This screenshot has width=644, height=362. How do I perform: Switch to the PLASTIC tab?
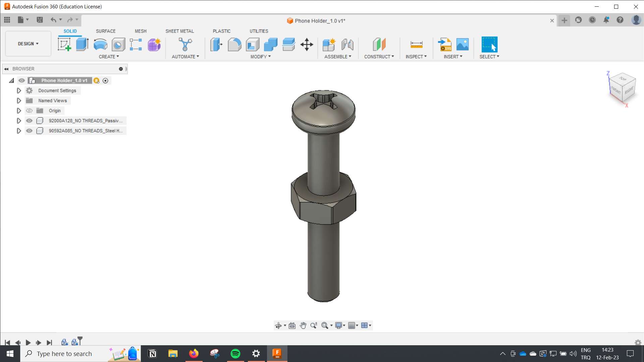click(221, 31)
